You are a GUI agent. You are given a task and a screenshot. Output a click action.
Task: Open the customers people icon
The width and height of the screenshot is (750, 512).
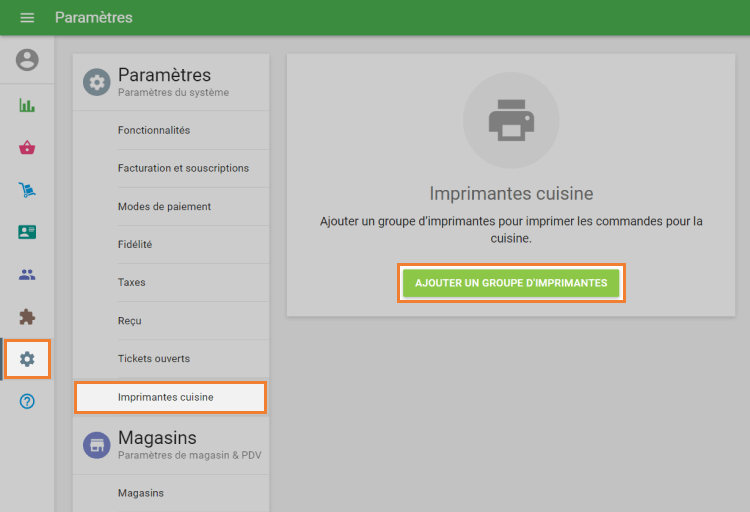click(x=27, y=274)
